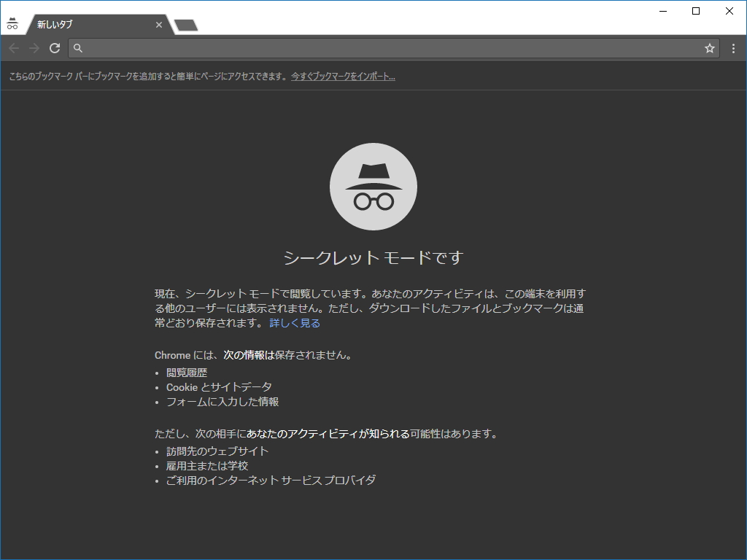The image size is (747, 560).
Task: Click the magnifier icon in the address bar
Action: click(77, 48)
